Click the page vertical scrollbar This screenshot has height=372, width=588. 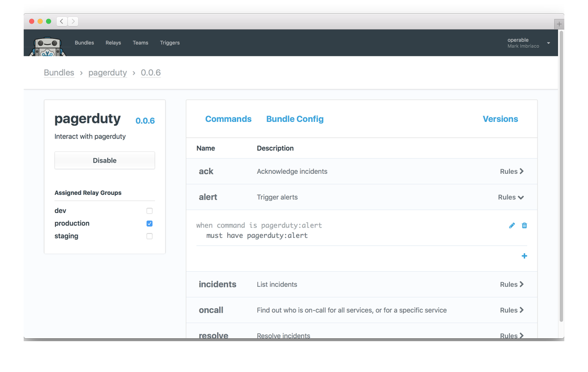coord(561,176)
